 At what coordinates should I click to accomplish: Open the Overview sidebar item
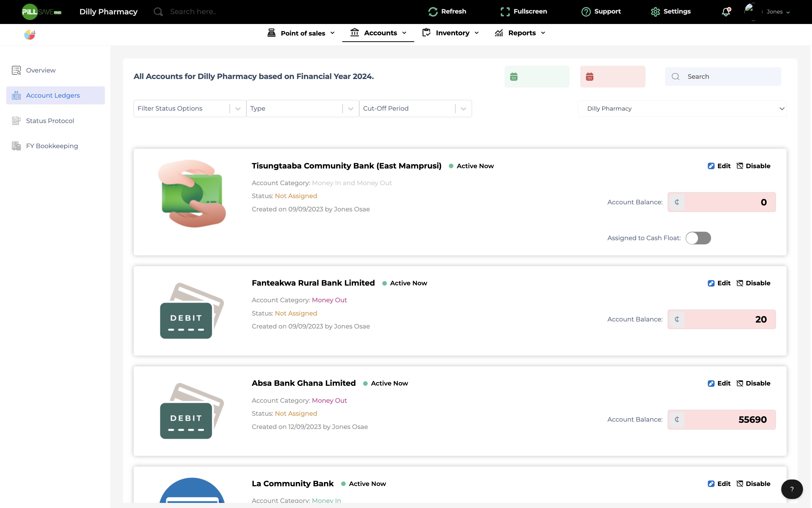pyautogui.click(x=55, y=70)
